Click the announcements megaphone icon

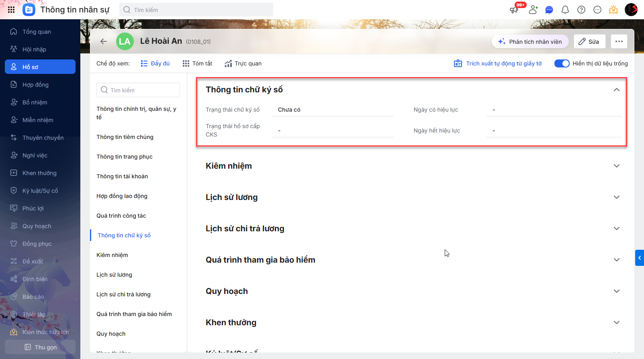tap(514, 10)
